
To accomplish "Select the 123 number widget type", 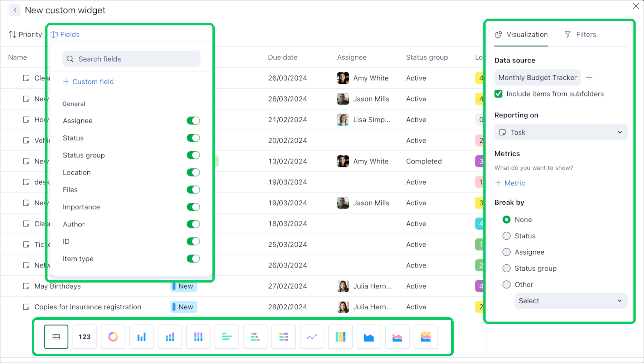I will coord(84,337).
